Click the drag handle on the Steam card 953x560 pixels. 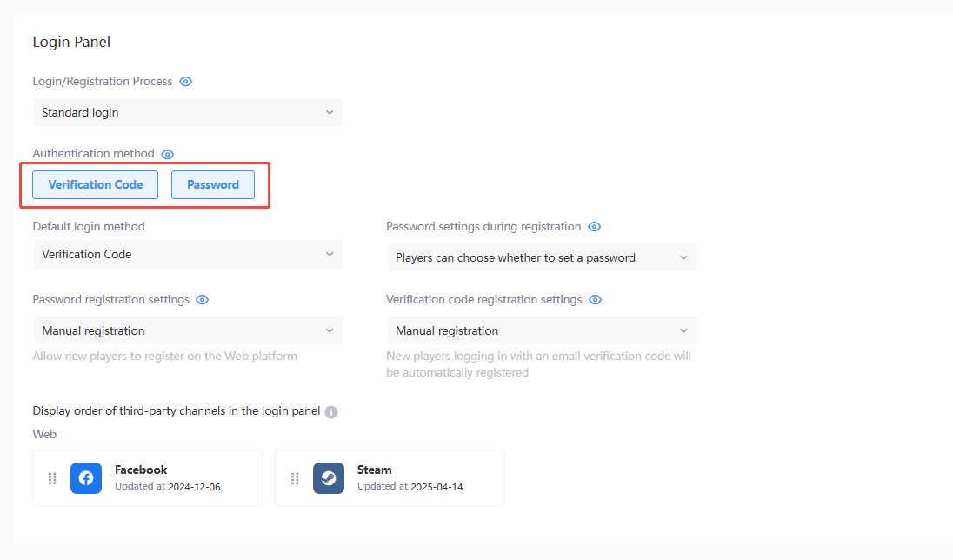pos(294,477)
